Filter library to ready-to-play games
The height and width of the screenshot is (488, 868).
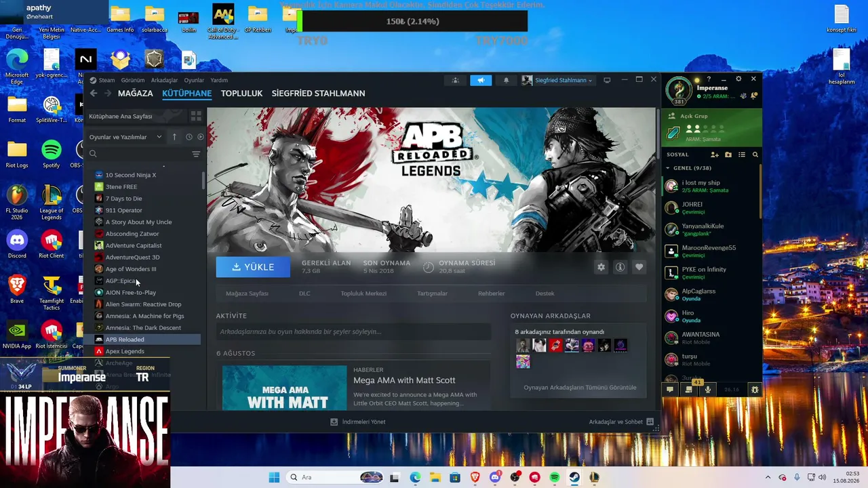tap(200, 137)
